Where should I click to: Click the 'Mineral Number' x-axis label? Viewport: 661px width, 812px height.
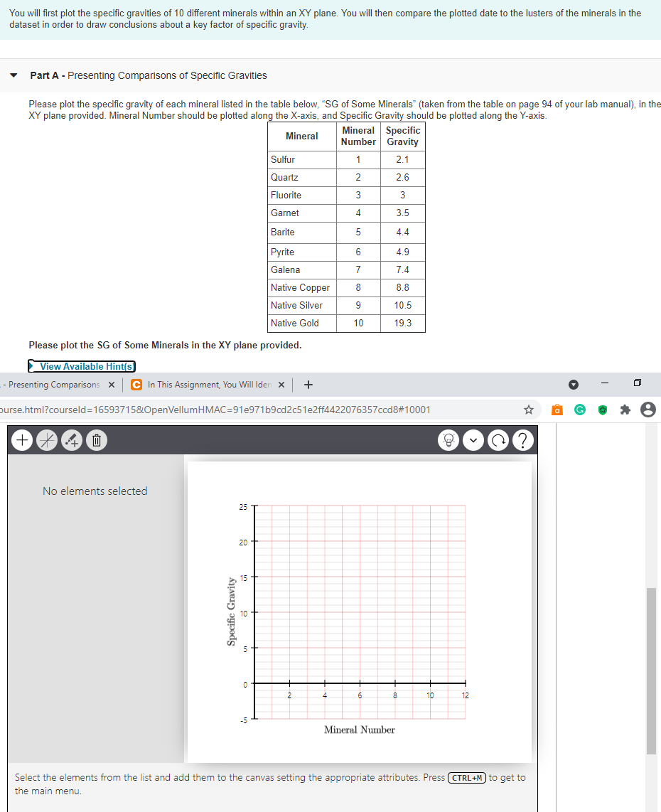(359, 730)
